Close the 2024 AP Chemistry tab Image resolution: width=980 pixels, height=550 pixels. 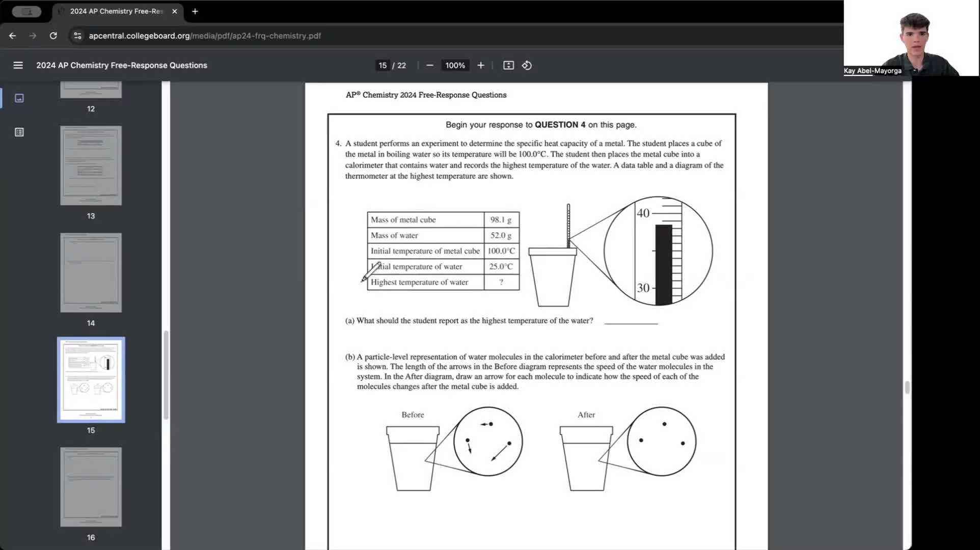175,11
